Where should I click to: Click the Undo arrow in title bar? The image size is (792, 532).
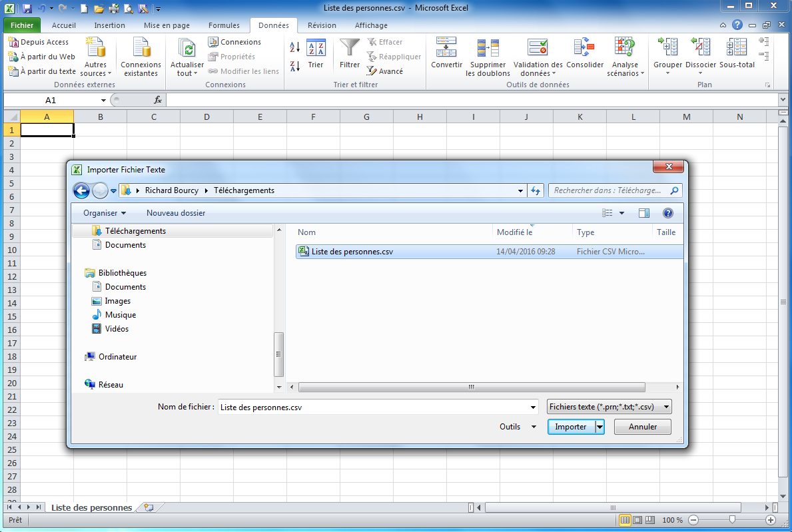pyautogui.click(x=41, y=8)
